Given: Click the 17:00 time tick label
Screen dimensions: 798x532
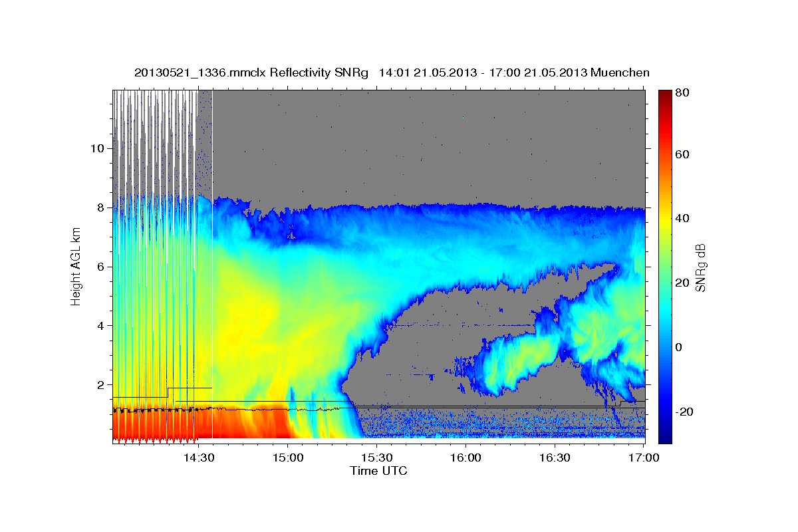Looking at the screenshot, I should (x=644, y=458).
